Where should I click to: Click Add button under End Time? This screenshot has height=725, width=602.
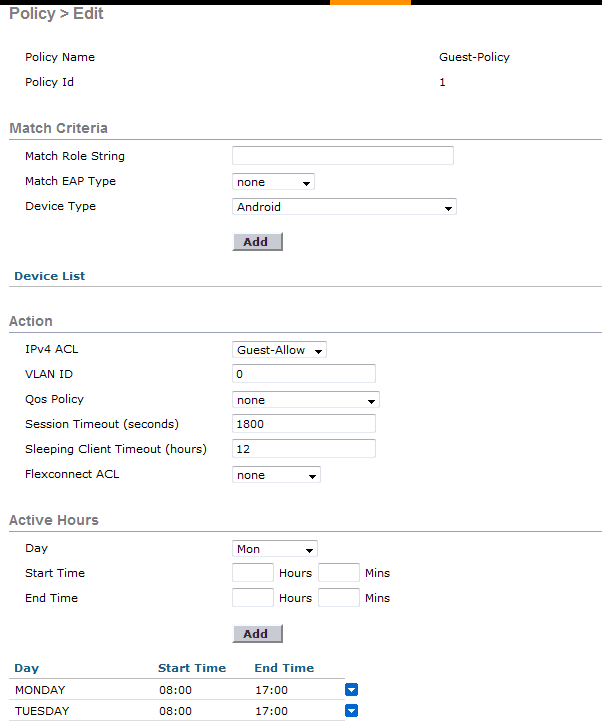pos(258,633)
